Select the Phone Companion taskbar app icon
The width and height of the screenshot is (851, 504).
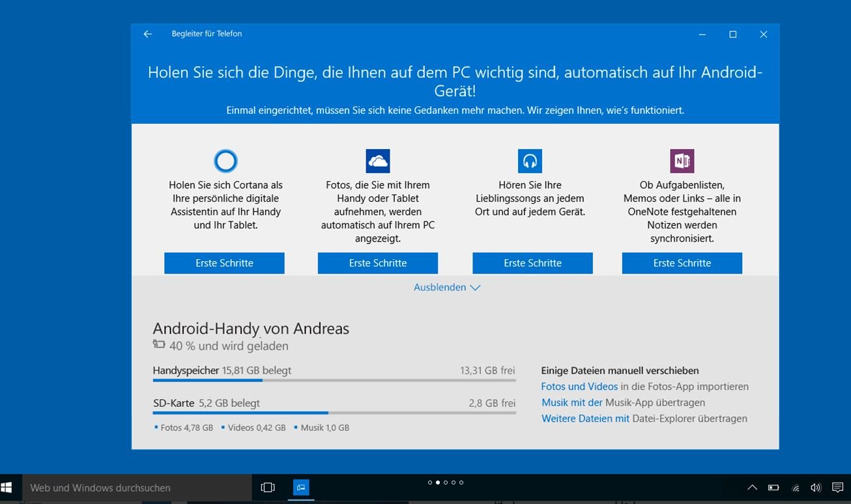click(x=301, y=487)
